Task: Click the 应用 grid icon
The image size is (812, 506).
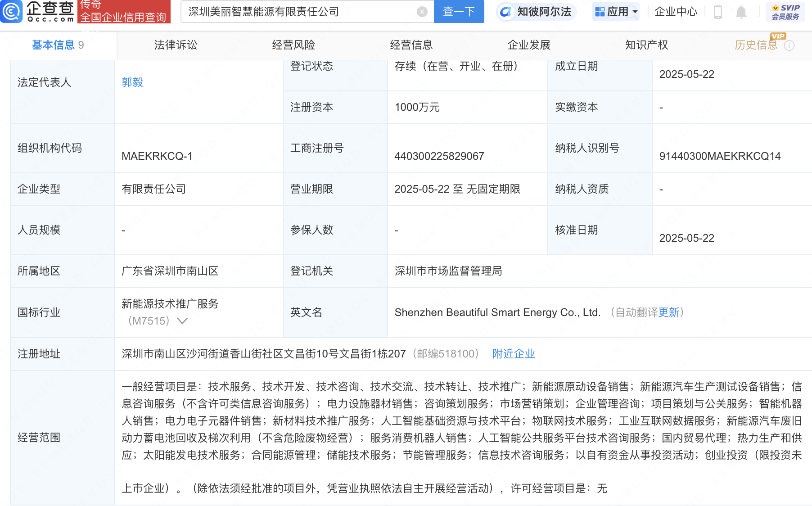Action: 600,12
